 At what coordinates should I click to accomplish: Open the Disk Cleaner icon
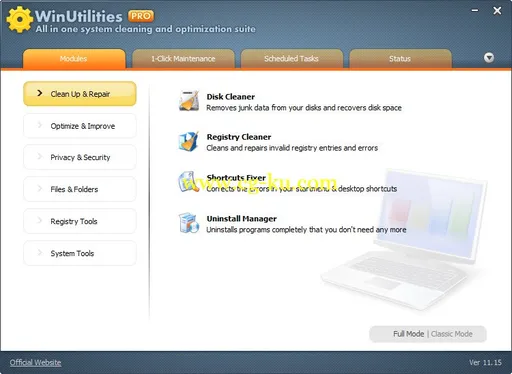coord(189,101)
